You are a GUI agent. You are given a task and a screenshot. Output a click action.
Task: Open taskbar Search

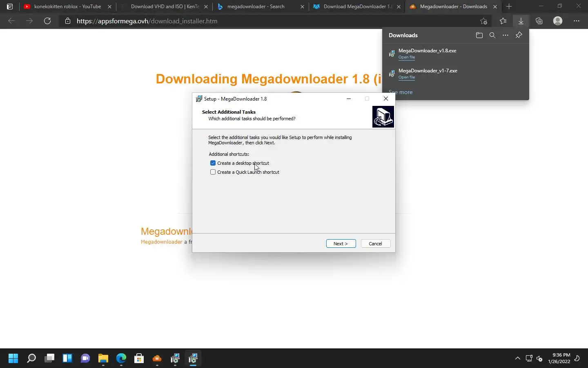(x=31, y=359)
